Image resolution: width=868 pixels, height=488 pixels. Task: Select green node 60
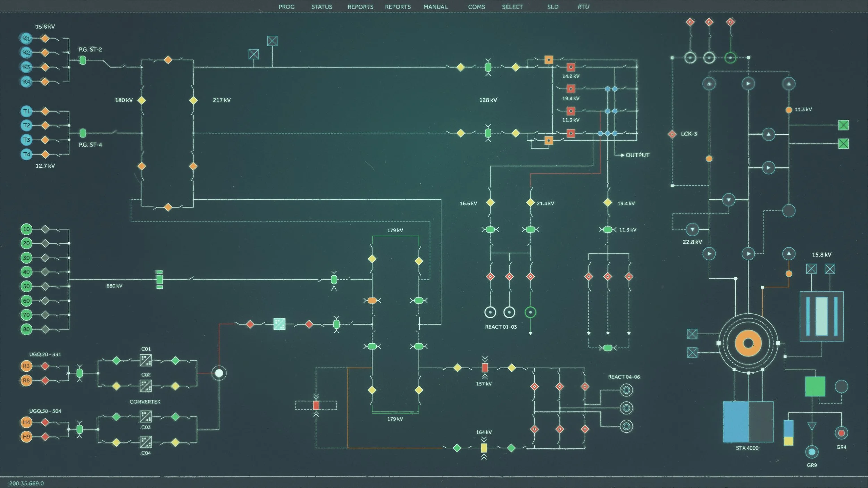pyautogui.click(x=26, y=301)
